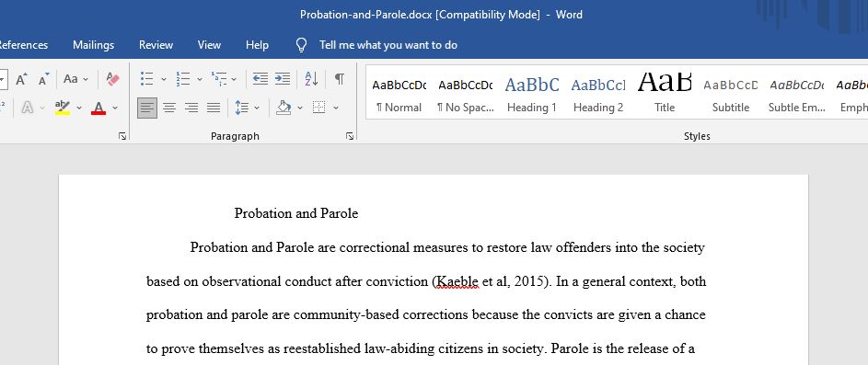Toggle Center alignment
868x365 pixels.
(x=169, y=108)
